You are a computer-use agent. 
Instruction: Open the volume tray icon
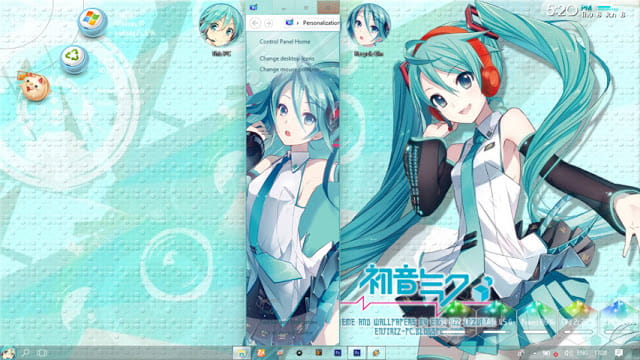(568, 353)
